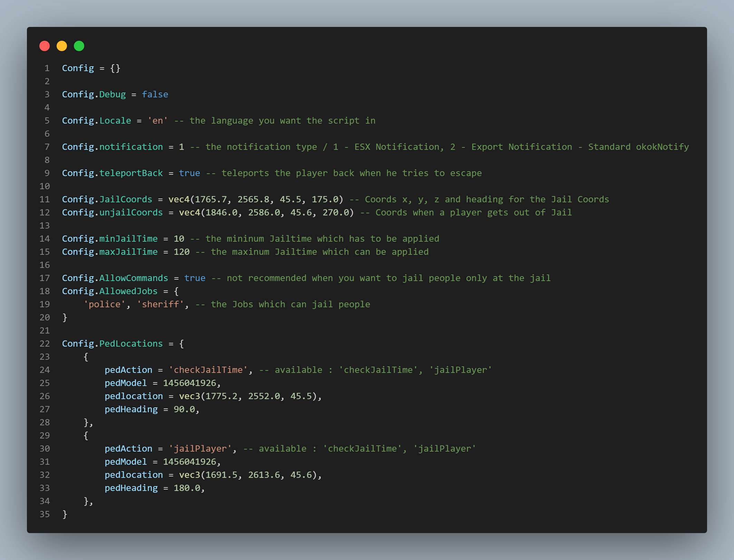The width and height of the screenshot is (734, 560).
Task: Click 'Config.teleportBack' property name
Action: [112, 173]
